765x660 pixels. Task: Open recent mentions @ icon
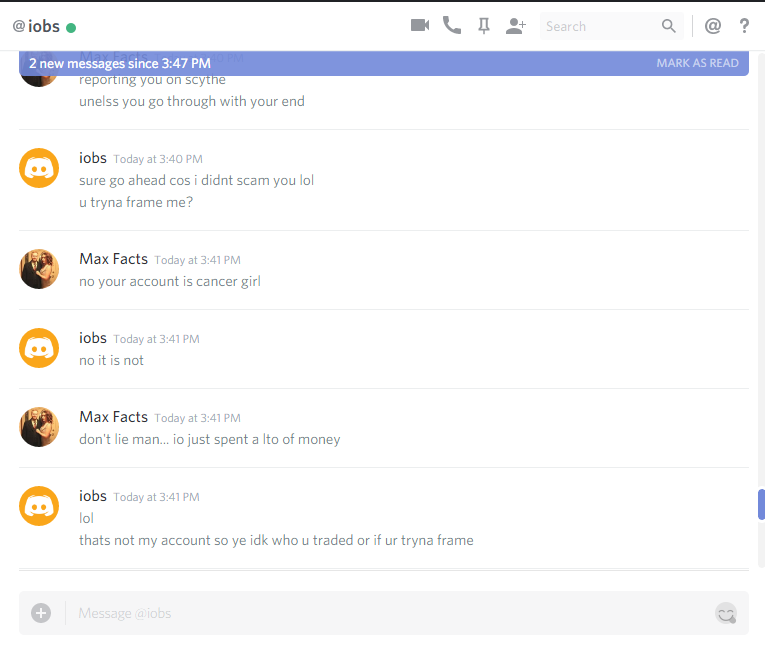pos(713,26)
